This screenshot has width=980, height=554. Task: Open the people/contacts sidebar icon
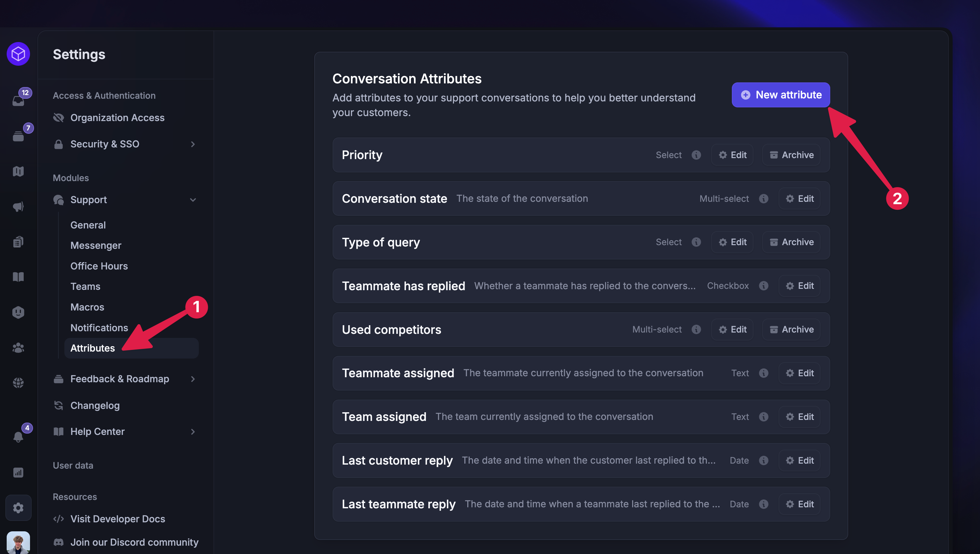[18, 348]
